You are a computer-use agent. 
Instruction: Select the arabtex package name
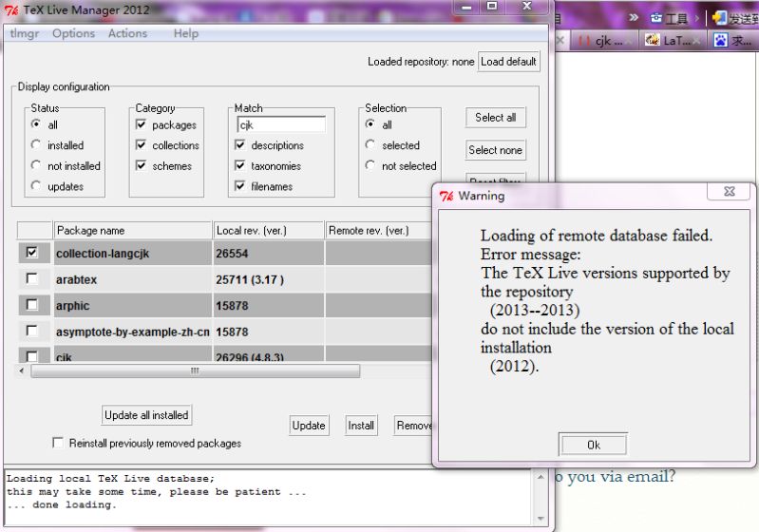pyautogui.click(x=77, y=280)
